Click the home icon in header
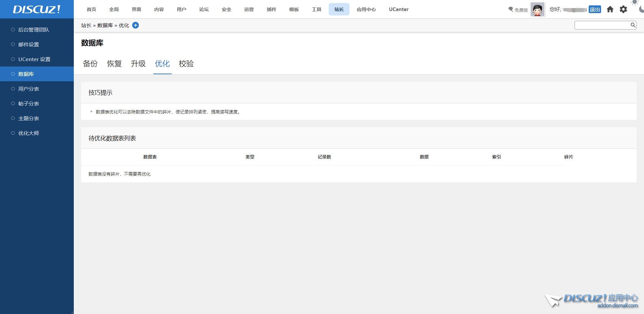 [610, 9]
